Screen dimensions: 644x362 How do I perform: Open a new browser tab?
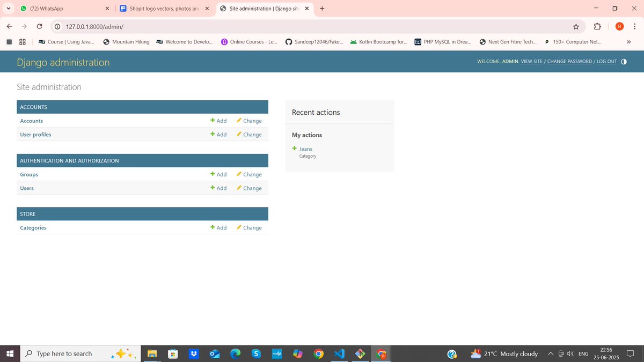322,9
